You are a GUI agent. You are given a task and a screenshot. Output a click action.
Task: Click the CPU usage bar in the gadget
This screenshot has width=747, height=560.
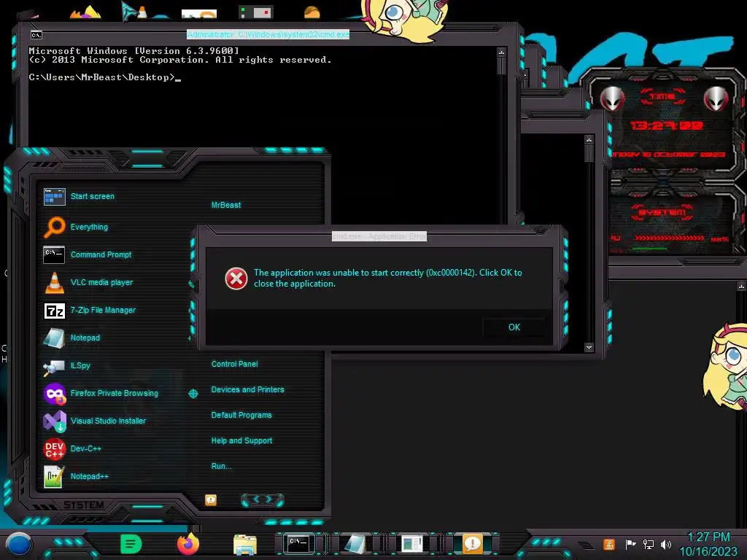[x=669, y=238]
